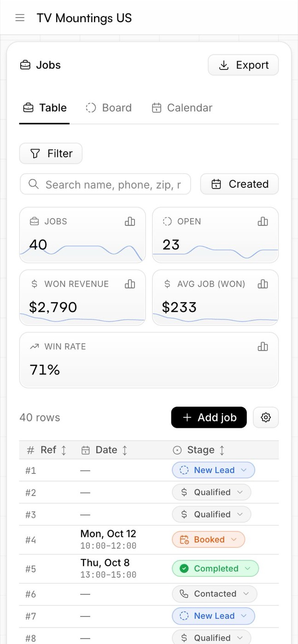Open chart icon on WON REVENUE card
The width and height of the screenshot is (298, 644).
[130, 284]
